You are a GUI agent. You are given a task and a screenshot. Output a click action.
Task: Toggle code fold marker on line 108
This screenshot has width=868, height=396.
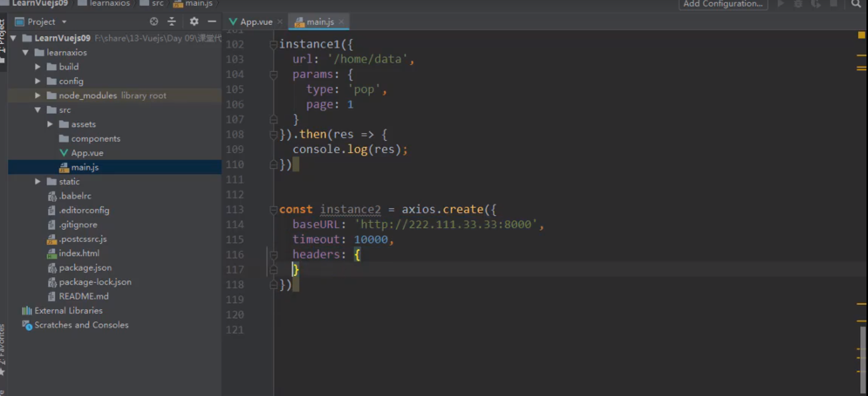point(273,135)
